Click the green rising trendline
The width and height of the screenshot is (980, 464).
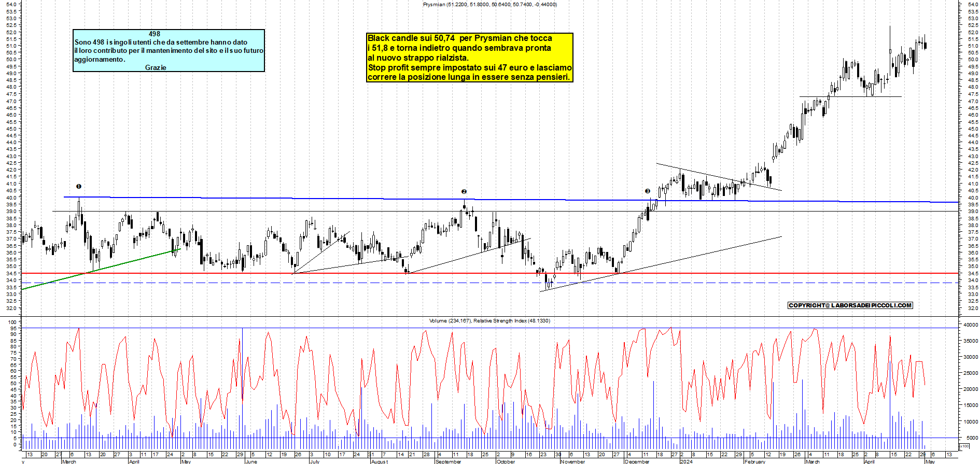tap(101, 269)
